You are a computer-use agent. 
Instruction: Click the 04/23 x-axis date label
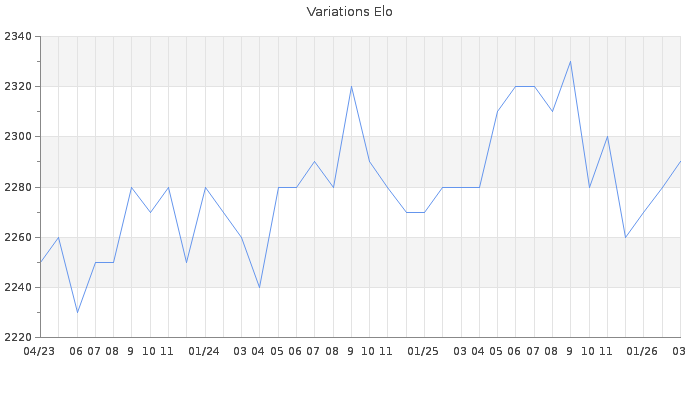(x=39, y=351)
